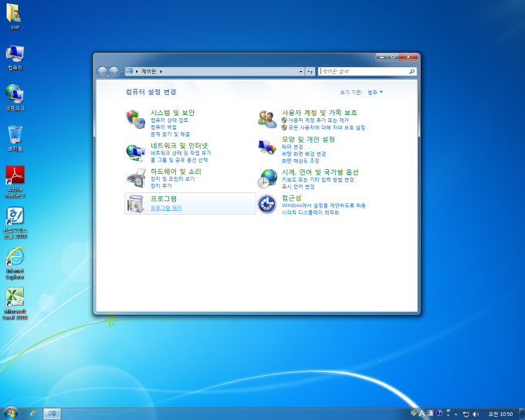
Task: Open the Ease of Access icon
Action: [267, 205]
